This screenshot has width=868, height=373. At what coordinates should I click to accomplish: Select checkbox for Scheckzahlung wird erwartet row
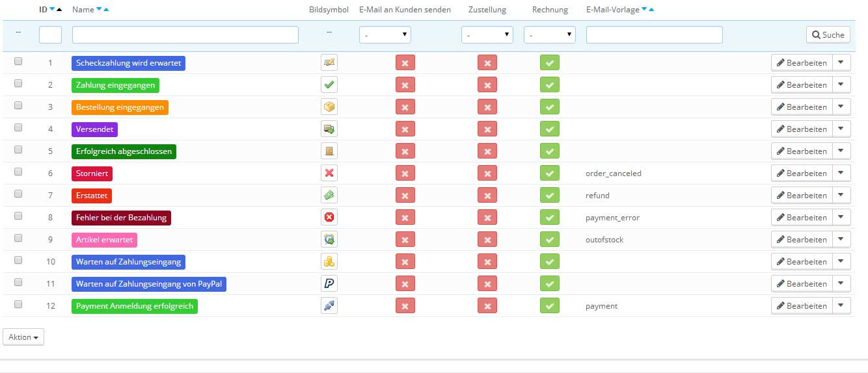[18, 61]
